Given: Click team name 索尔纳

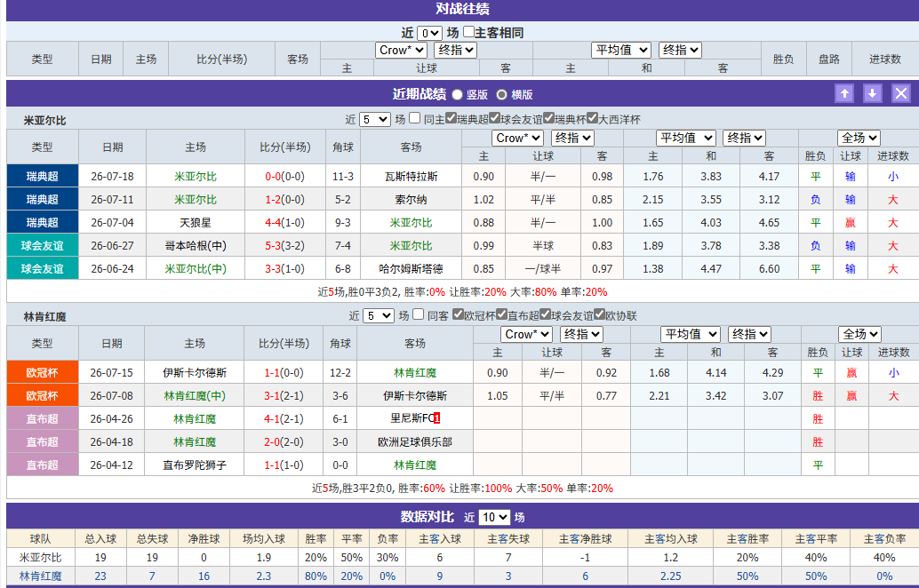Looking at the screenshot, I should pyautogui.click(x=411, y=200).
